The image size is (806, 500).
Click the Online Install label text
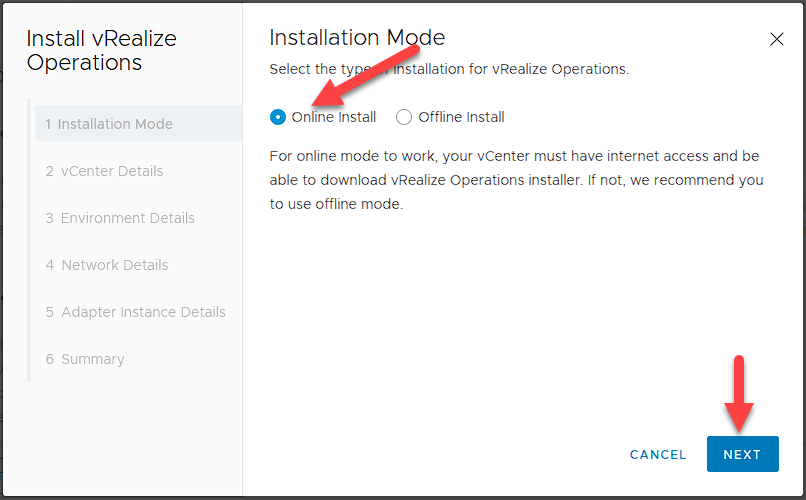coord(334,117)
